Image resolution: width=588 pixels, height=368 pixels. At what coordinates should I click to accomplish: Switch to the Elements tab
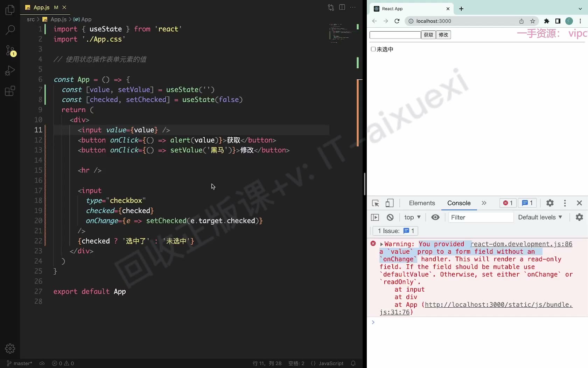pyautogui.click(x=422, y=203)
